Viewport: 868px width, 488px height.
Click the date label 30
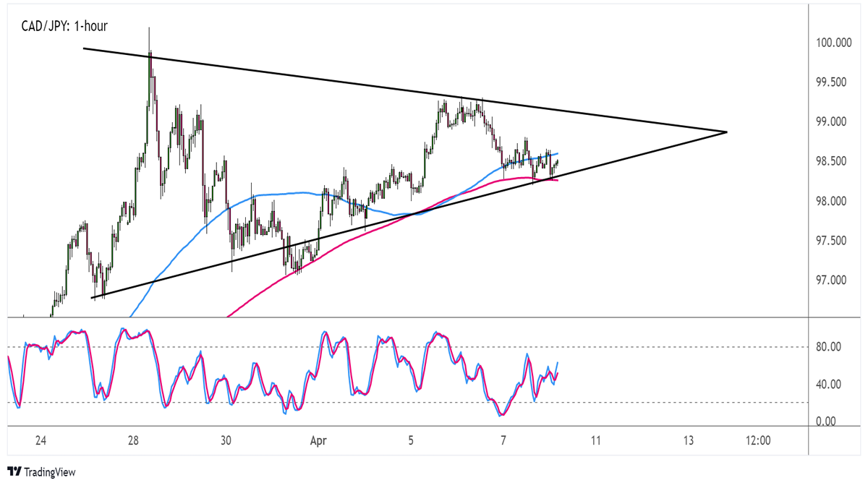coord(226,440)
